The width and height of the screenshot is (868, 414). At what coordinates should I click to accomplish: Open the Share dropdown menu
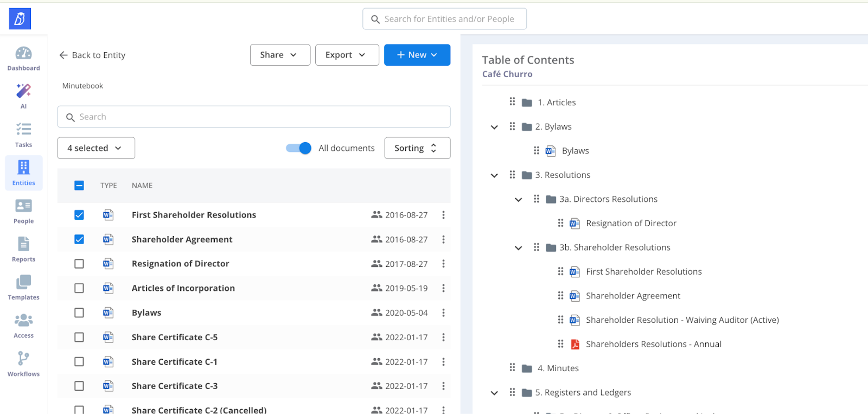click(x=279, y=55)
